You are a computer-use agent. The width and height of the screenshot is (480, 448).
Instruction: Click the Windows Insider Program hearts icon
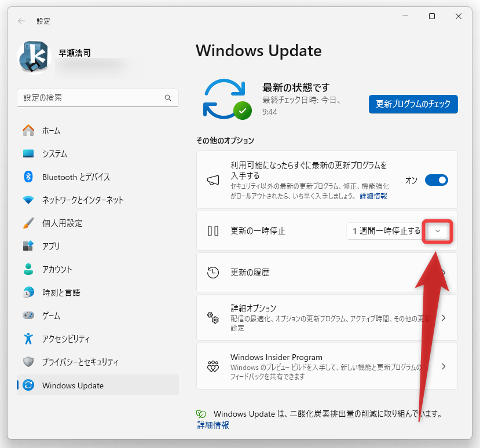point(213,366)
